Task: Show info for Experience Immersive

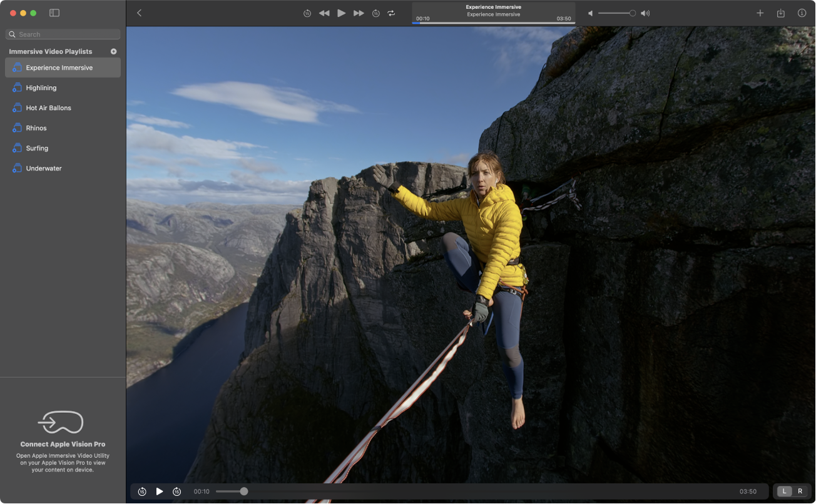Action: 802,13
